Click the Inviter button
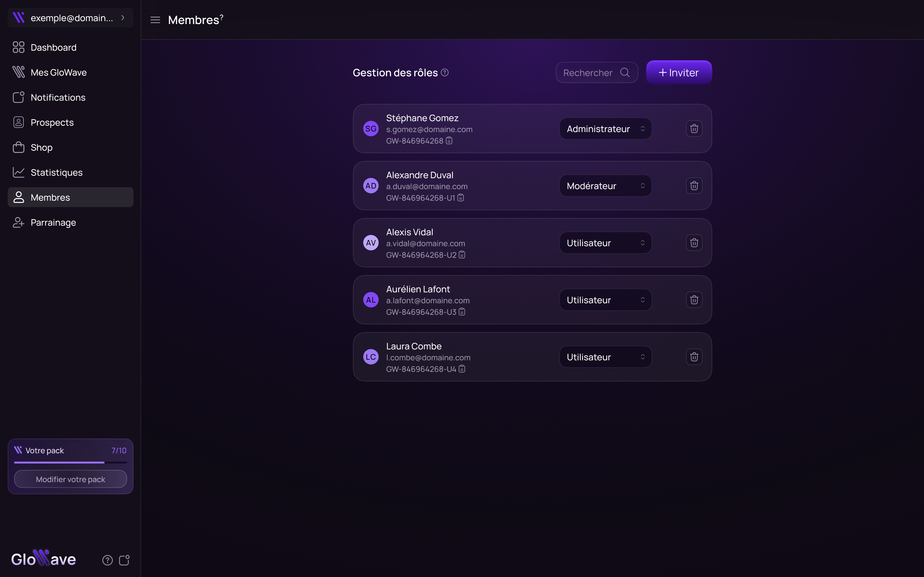This screenshot has width=924, height=577. 679,72
